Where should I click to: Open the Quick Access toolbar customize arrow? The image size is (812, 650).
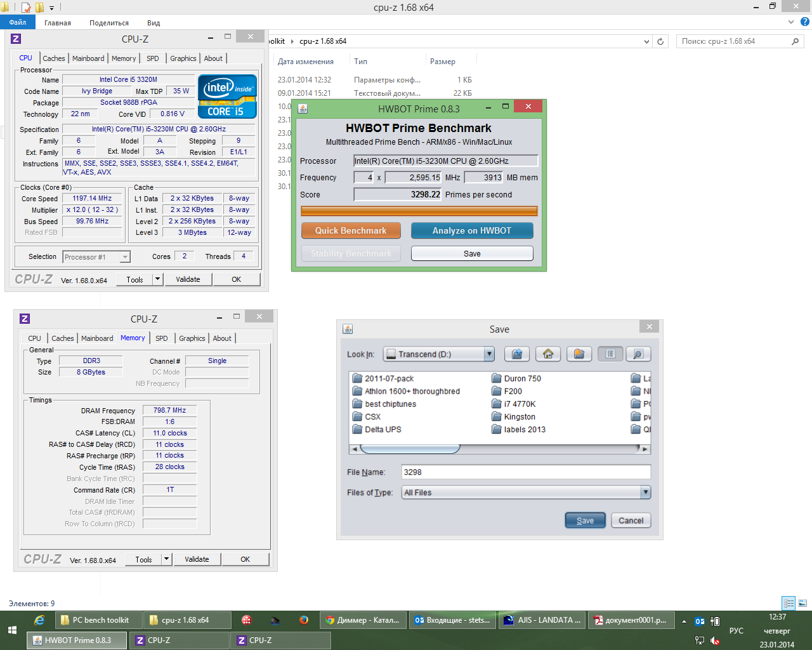pos(52,8)
